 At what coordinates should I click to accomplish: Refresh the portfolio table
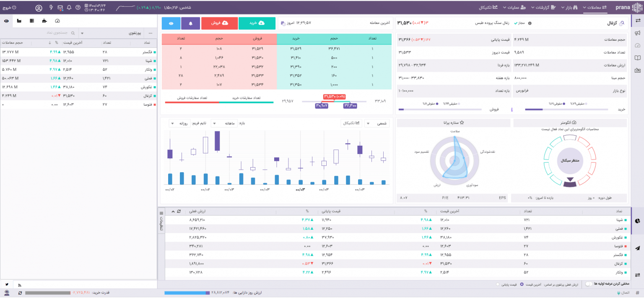[x=179, y=211]
